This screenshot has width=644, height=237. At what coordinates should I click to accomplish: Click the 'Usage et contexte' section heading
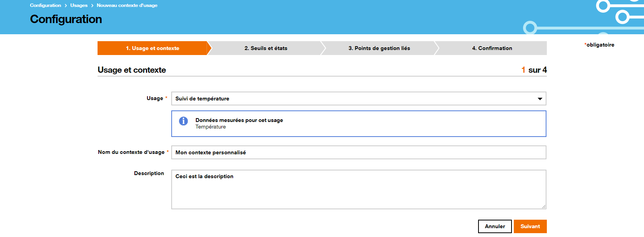tap(132, 70)
